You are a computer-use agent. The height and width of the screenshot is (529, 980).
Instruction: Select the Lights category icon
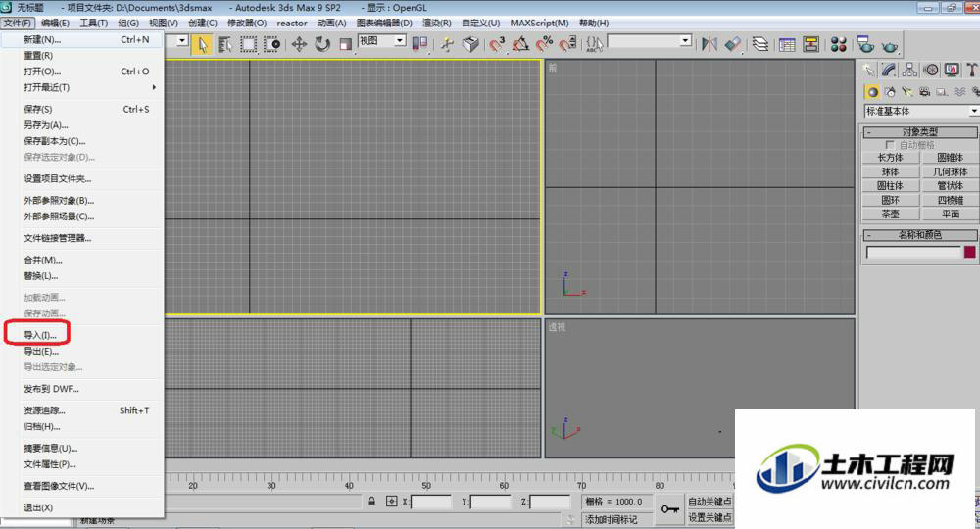coord(906,92)
